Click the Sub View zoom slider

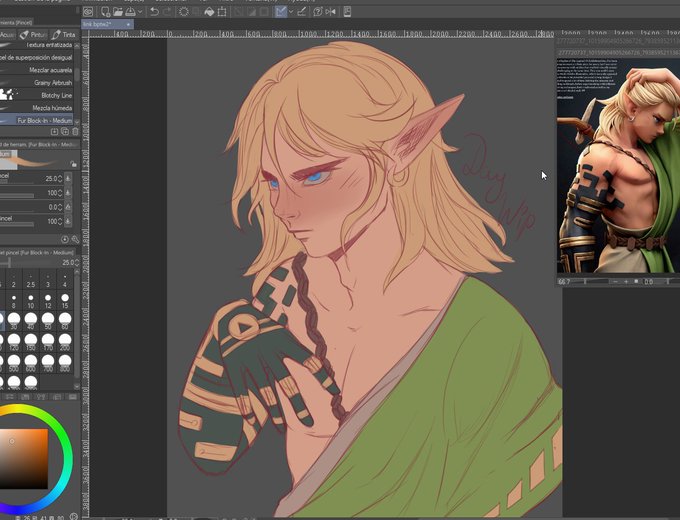[592, 281]
